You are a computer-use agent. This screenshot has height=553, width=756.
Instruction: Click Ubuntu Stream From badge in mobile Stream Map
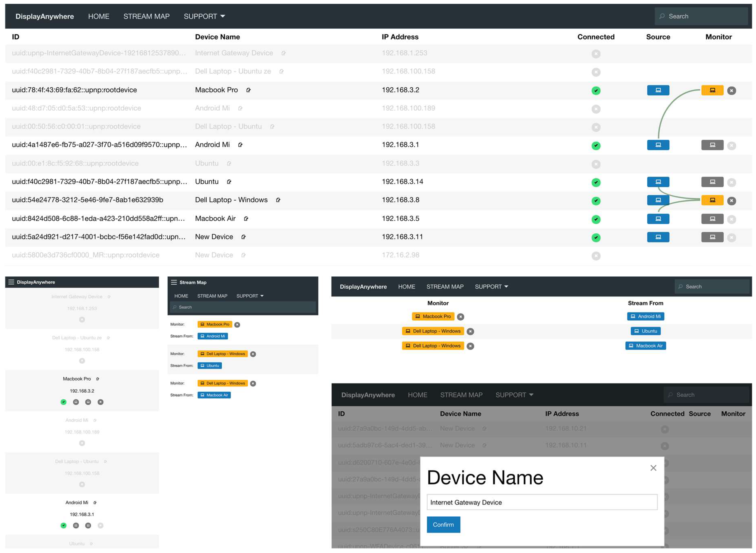pyautogui.click(x=209, y=366)
